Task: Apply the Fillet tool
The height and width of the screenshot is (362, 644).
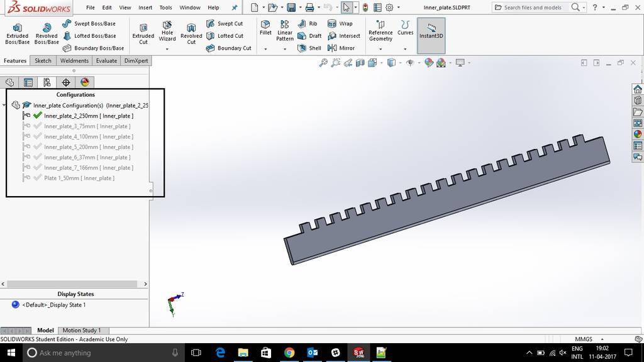Action: [265, 28]
